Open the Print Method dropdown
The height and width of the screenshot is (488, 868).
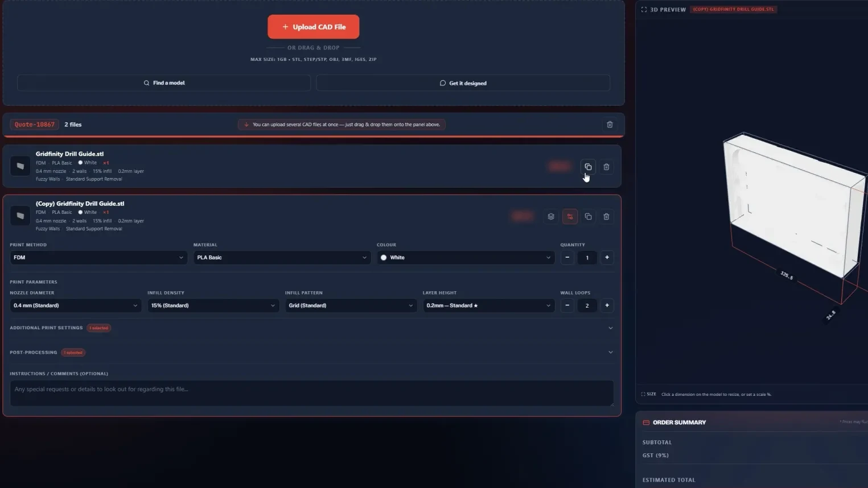(98, 258)
